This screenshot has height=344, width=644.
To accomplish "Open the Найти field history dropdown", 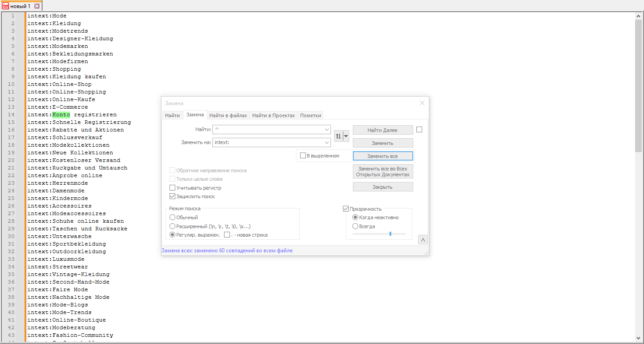I will [326, 130].
